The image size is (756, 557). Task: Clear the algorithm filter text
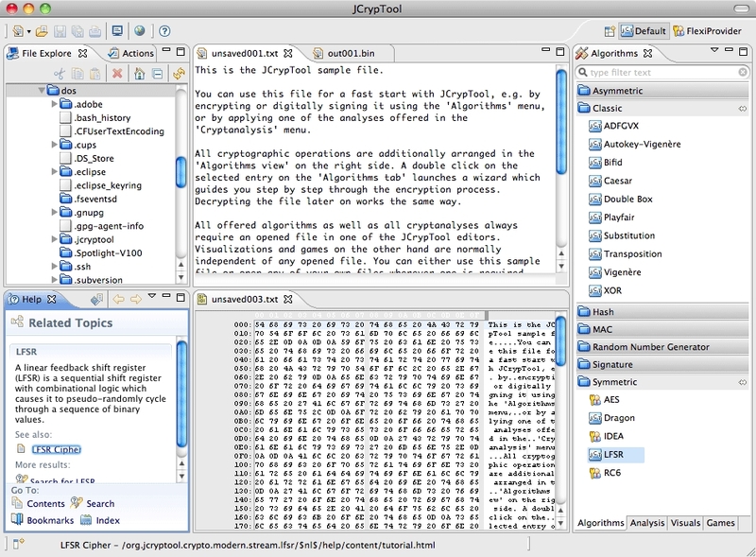(x=743, y=73)
